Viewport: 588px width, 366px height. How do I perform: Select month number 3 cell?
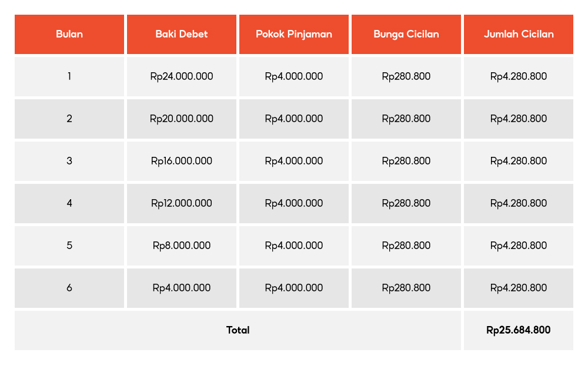69,161
